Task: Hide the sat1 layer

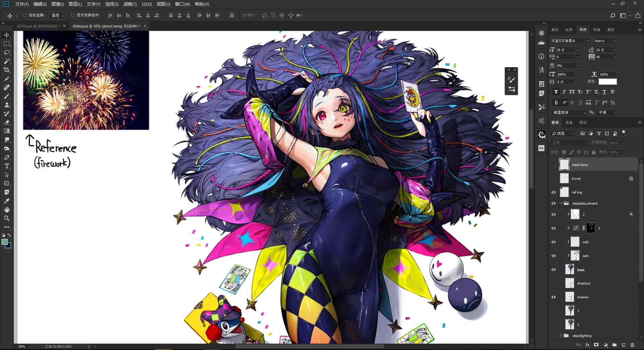Action: (x=553, y=256)
